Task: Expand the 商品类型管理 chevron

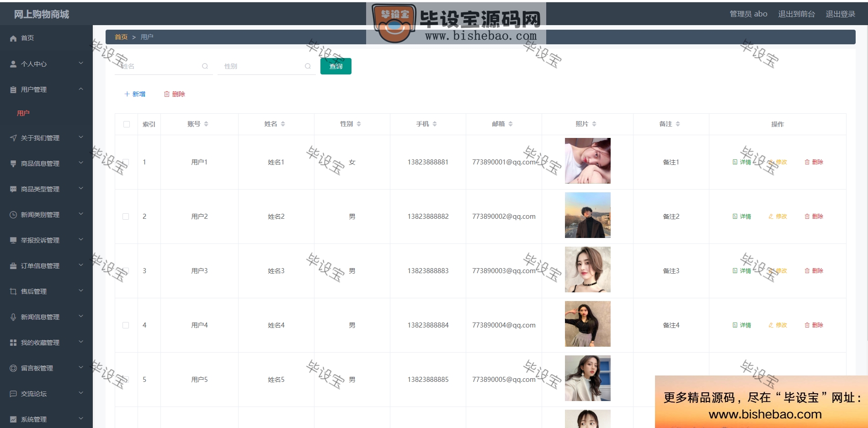Action: coord(81,188)
